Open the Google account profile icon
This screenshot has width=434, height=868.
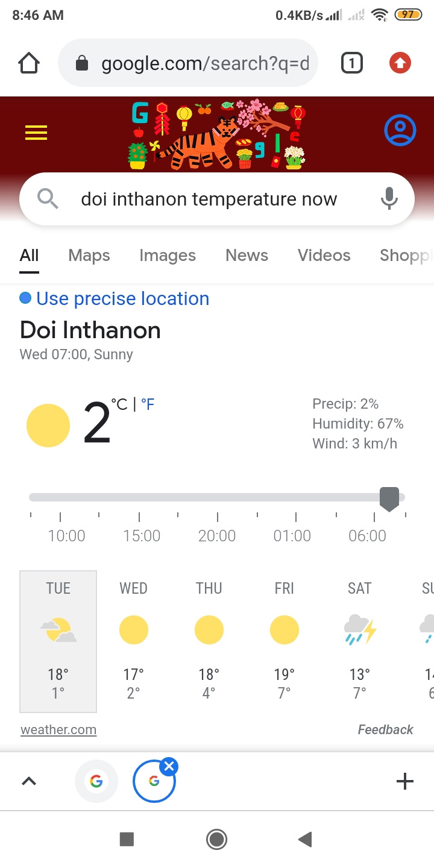(x=400, y=130)
